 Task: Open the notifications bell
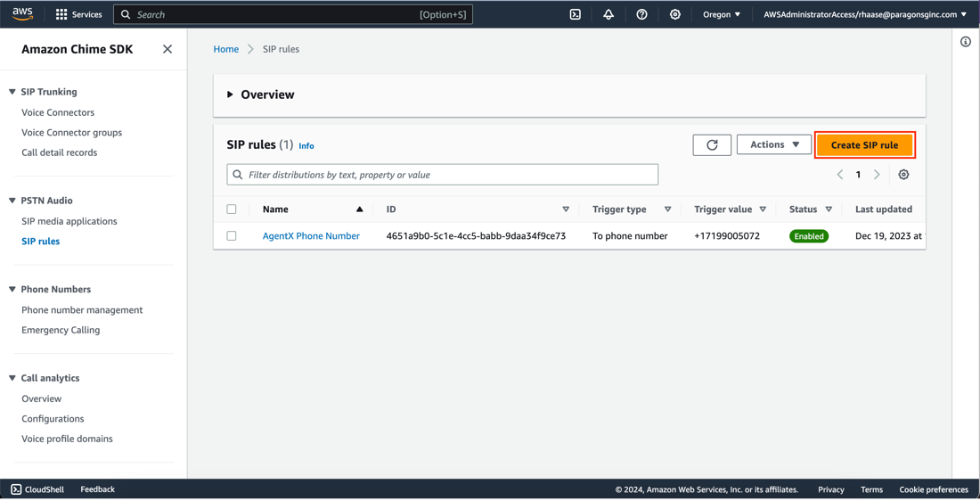click(608, 14)
